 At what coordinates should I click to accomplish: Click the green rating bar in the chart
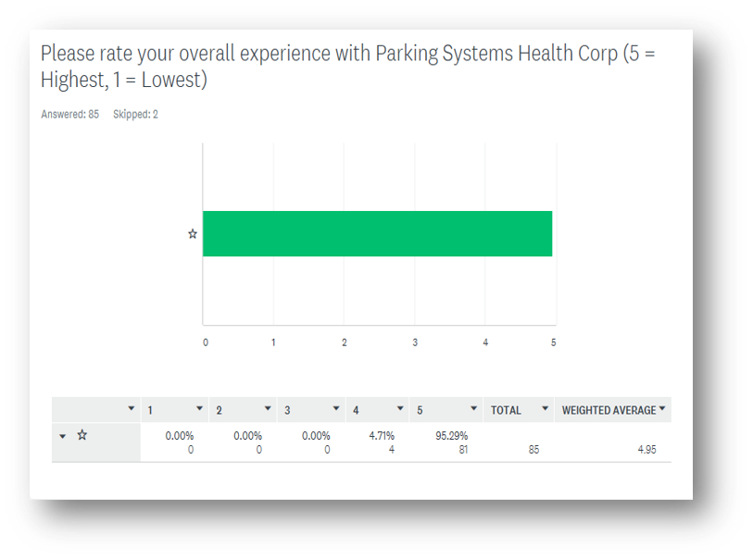pos(378,233)
